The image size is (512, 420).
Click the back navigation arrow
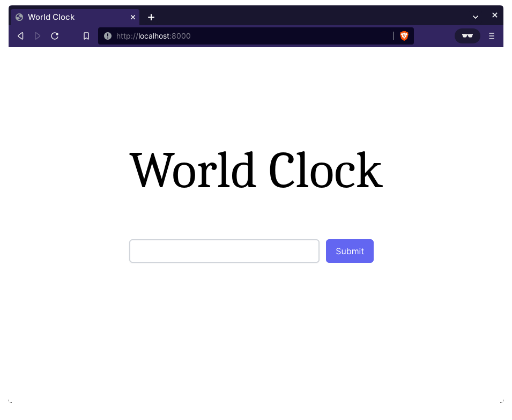click(20, 36)
